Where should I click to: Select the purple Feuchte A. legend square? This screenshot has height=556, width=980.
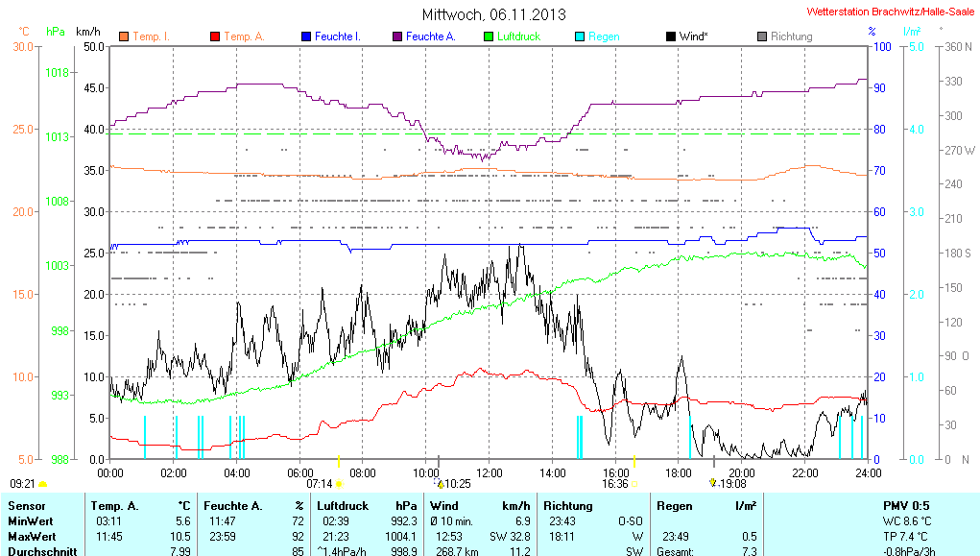[396, 36]
